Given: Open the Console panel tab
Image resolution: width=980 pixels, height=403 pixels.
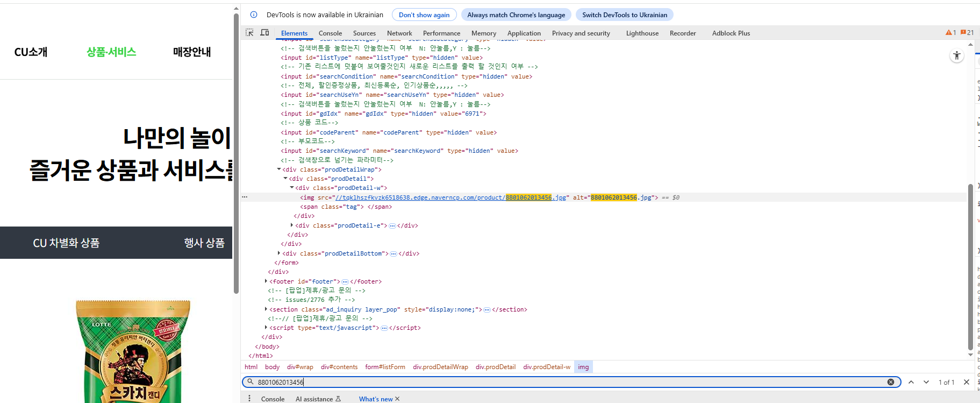Looking at the screenshot, I should pos(330,33).
